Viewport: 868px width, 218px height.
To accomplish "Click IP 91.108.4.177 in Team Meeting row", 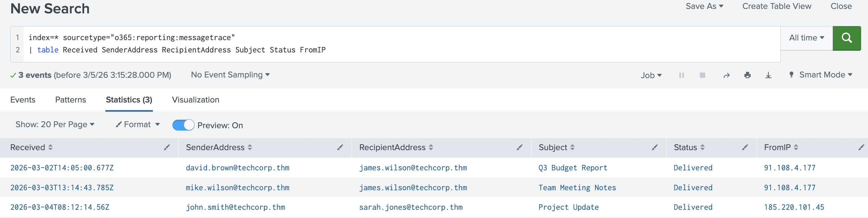I will pos(790,187).
